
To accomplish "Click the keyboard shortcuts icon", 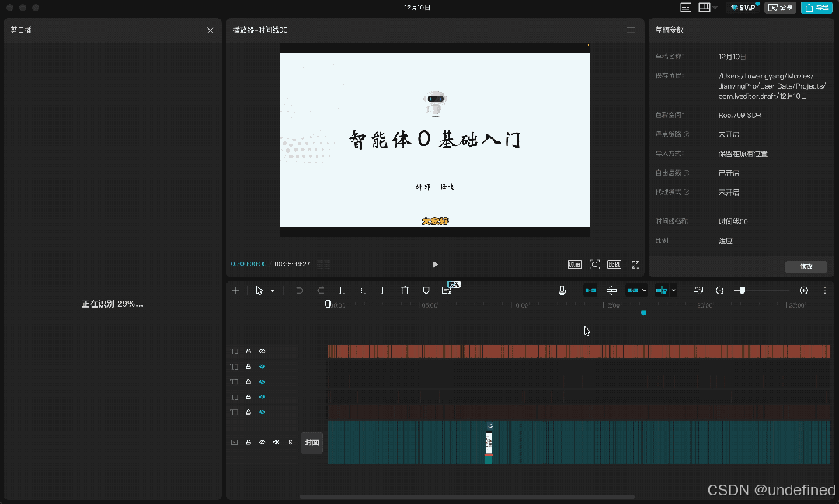I will point(685,8).
